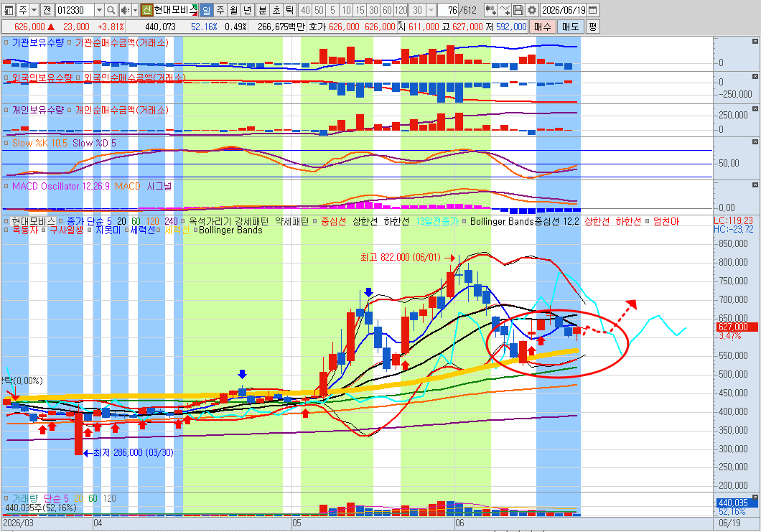Close the 거래량 volume panel
761x532 pixels.
coord(755,497)
